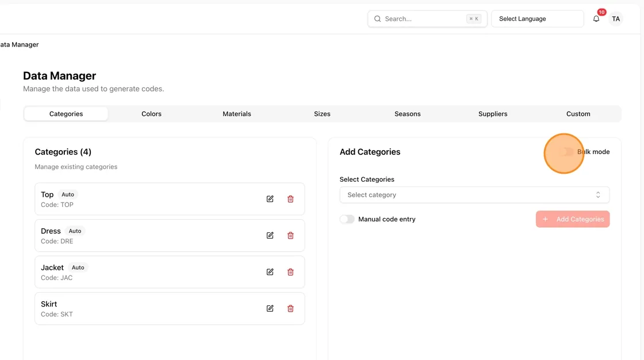Click the Auto badge on Jacket
Viewport: 644px width, 360px height.
[78, 267]
